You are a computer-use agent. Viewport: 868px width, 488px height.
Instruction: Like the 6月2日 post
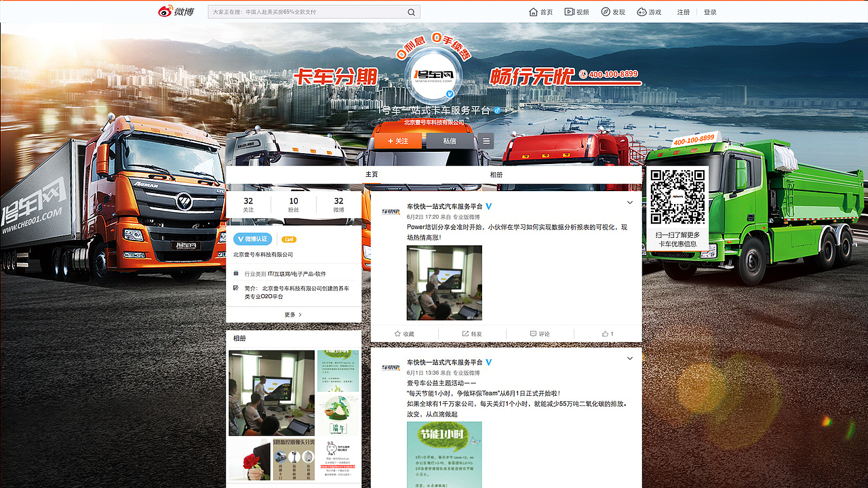click(x=608, y=333)
